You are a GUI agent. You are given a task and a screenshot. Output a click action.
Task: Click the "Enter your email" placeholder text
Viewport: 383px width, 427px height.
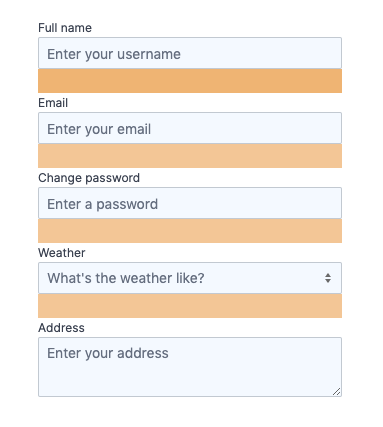[99, 129]
